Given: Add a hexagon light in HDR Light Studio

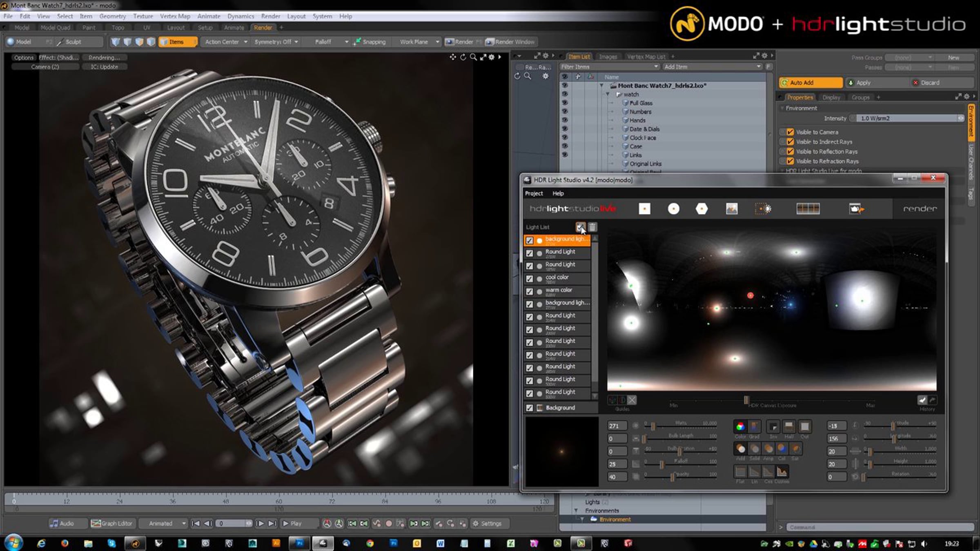Looking at the screenshot, I should click(702, 209).
